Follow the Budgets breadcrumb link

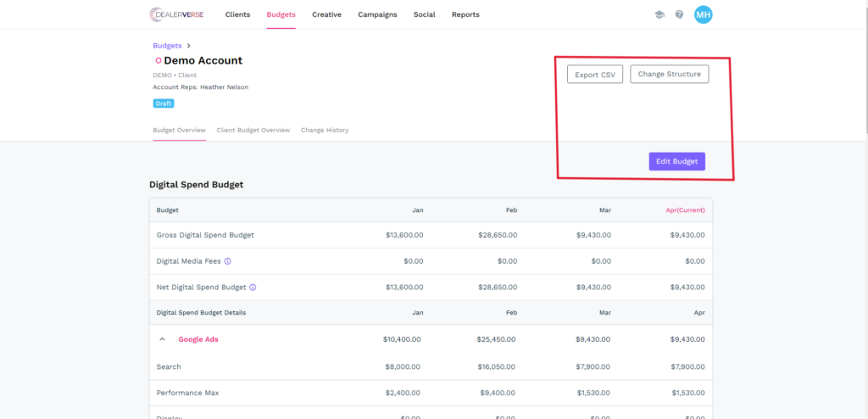click(x=167, y=46)
